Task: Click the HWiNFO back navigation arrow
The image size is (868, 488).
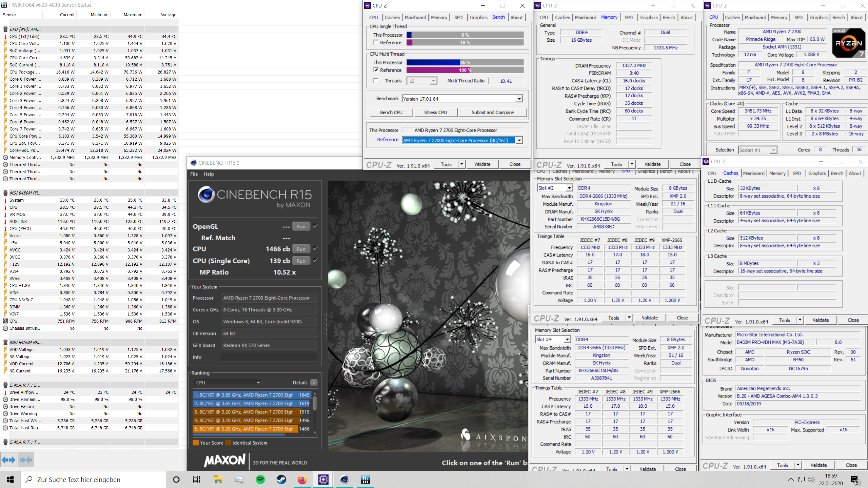Action: pos(8,460)
